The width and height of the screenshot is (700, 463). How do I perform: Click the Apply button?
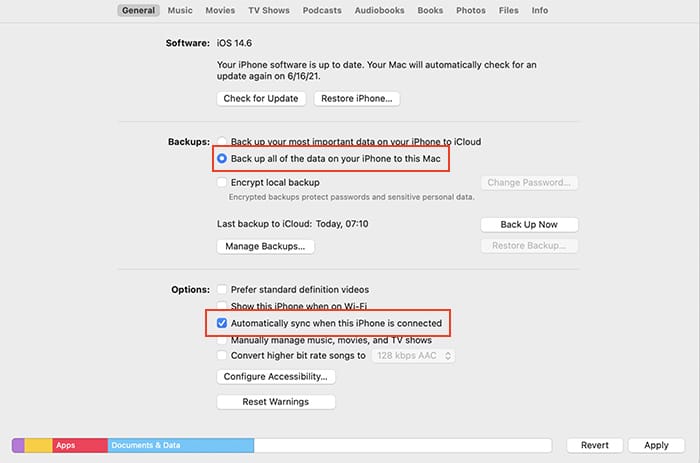point(656,445)
